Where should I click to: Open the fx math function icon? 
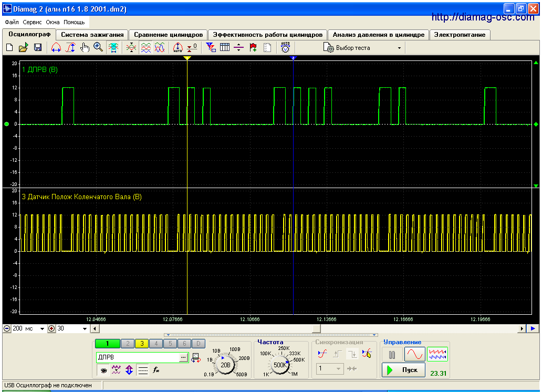coord(156,370)
